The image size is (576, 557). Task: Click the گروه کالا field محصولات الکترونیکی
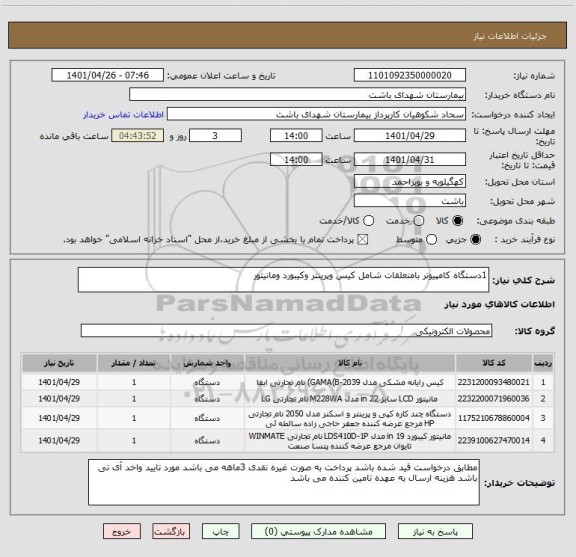(x=286, y=330)
